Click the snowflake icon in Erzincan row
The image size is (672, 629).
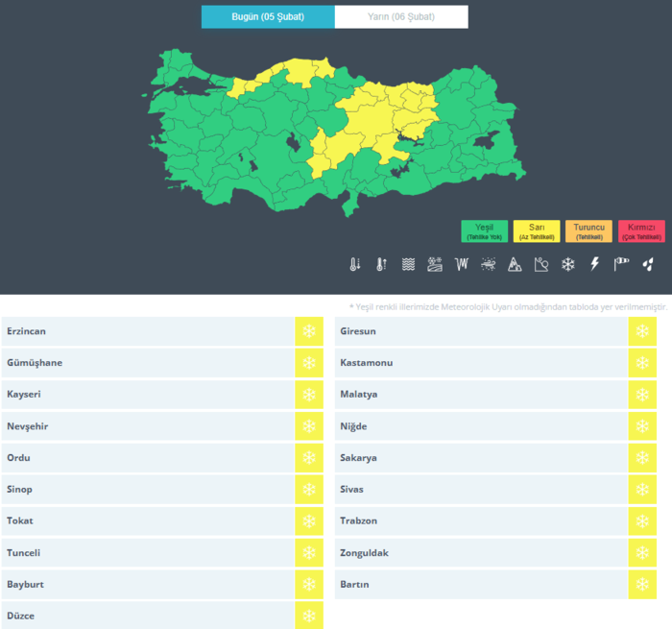(x=309, y=331)
